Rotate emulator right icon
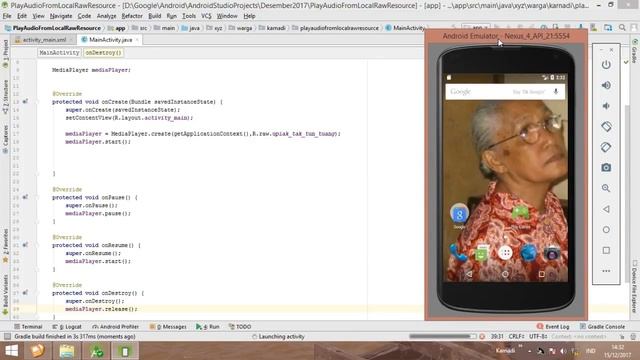Image resolution: width=640 pixels, height=360 pixels. pyautogui.click(x=606, y=147)
